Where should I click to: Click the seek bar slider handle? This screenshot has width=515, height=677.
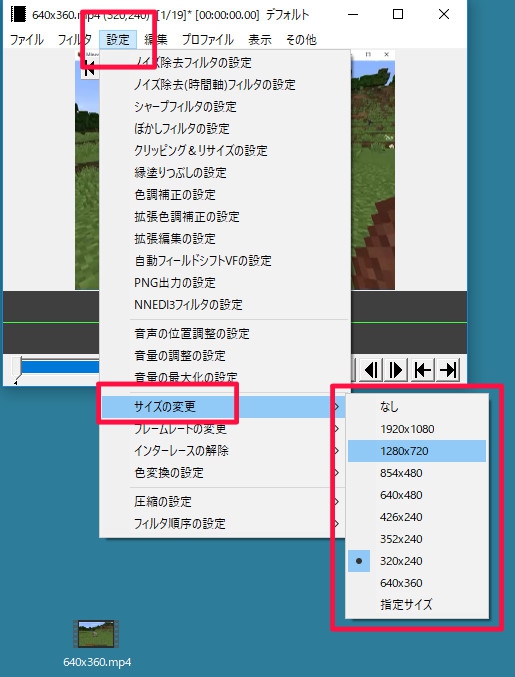(x=16, y=368)
